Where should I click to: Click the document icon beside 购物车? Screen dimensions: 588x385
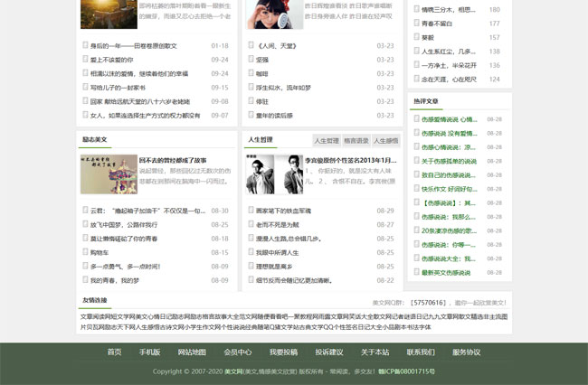(85, 252)
